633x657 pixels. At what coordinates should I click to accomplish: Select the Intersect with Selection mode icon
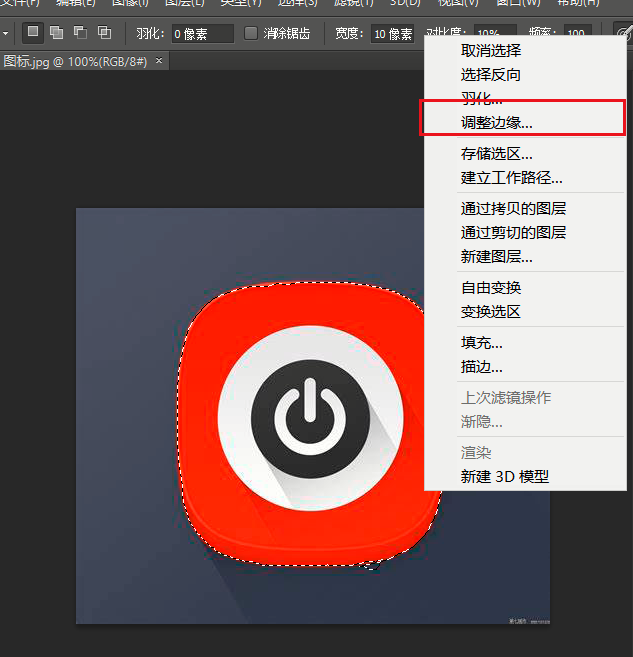pyautogui.click(x=104, y=33)
